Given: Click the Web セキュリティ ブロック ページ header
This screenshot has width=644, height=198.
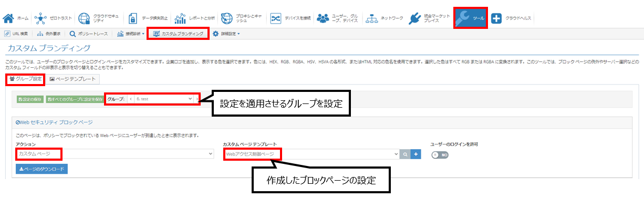Looking at the screenshot, I should 54,122.
